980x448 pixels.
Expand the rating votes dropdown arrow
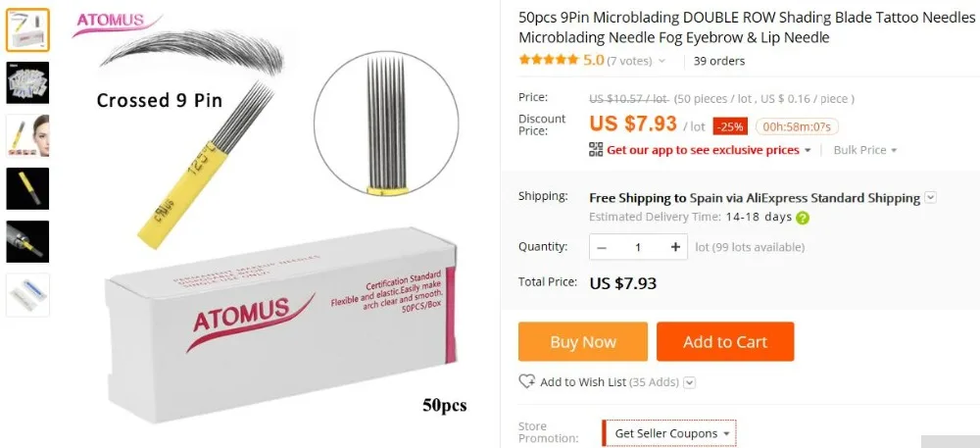(x=662, y=61)
